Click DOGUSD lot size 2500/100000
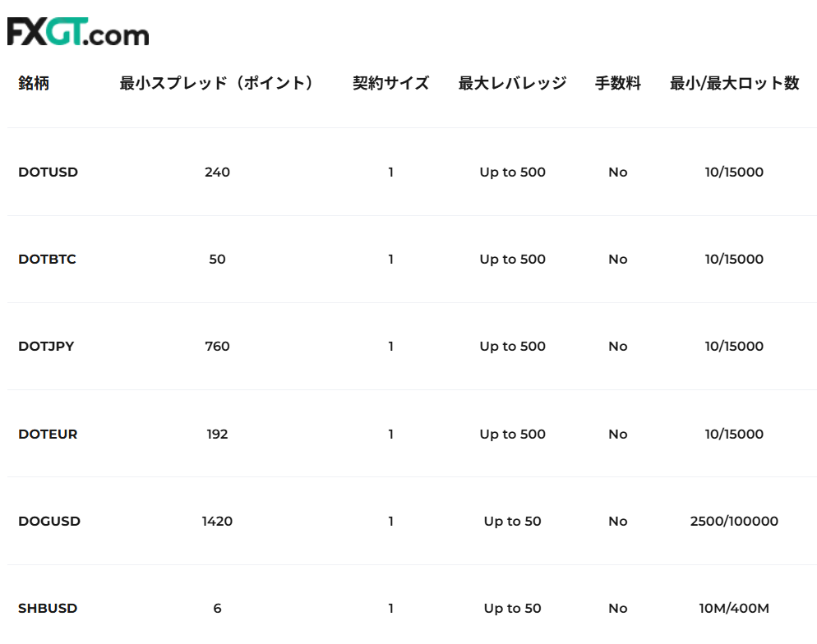Viewport: 817px width, 644px height. click(734, 522)
